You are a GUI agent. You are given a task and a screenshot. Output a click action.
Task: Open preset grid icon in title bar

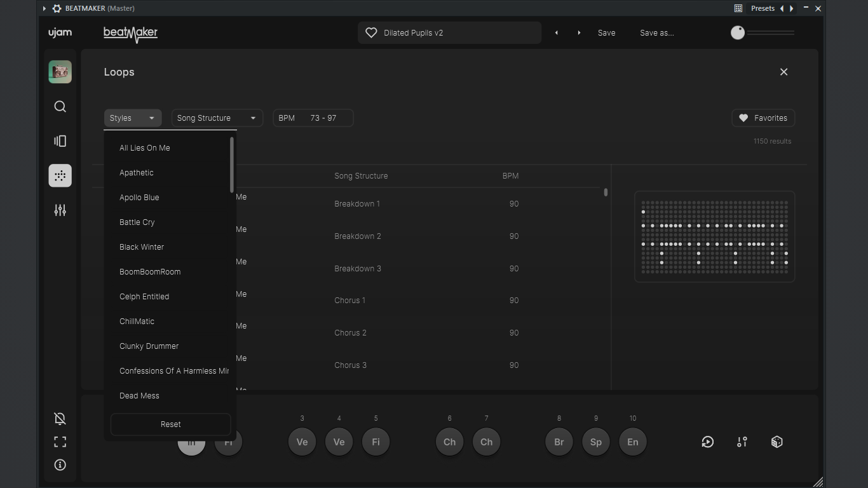738,8
